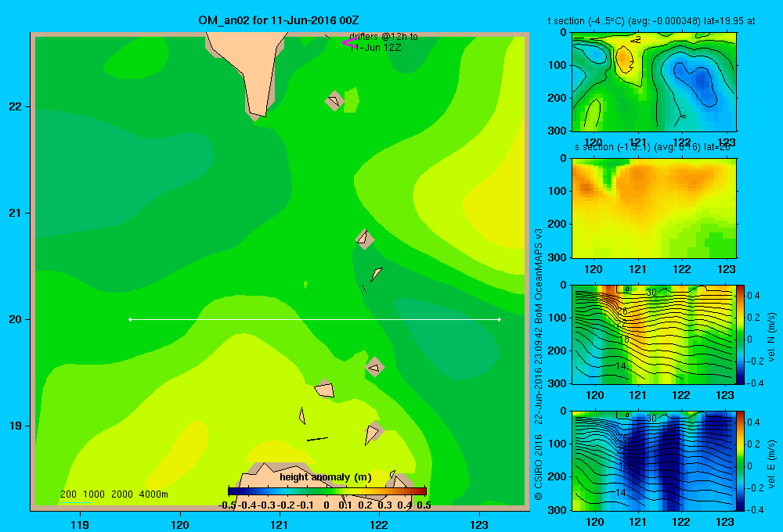Screen dimensions: 783x532
Task: Click depth label 300 on t section axis
Action: point(557,131)
